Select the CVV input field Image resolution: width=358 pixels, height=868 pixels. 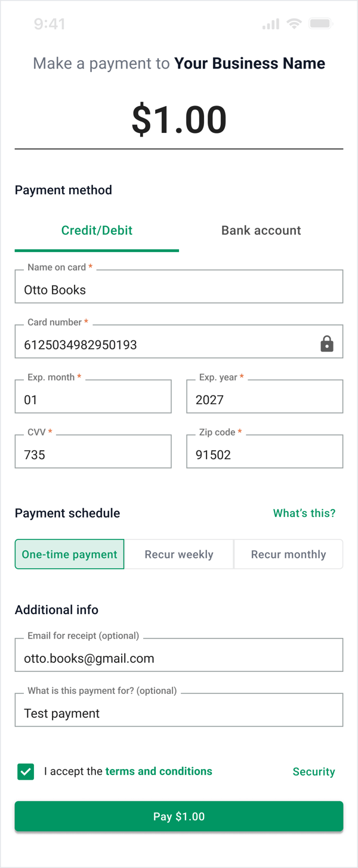(93, 454)
